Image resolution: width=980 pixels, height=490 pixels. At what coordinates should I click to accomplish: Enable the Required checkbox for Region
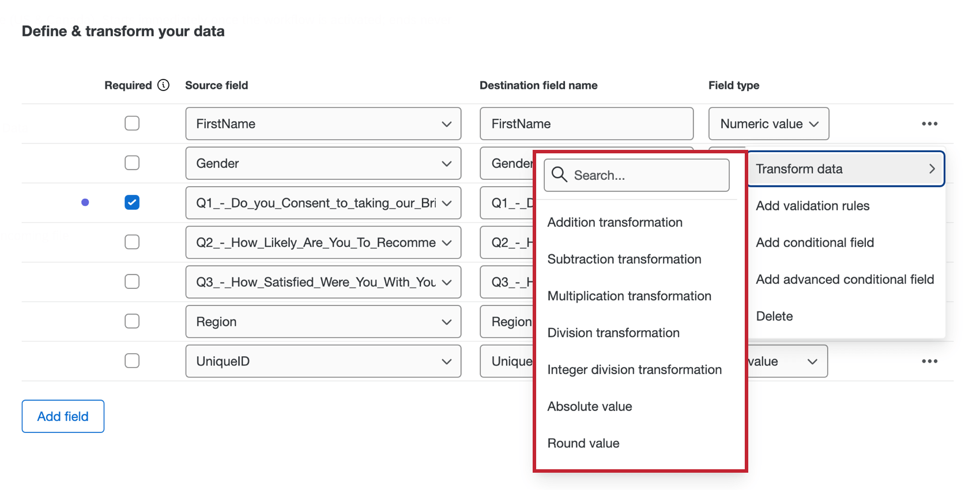(x=132, y=321)
